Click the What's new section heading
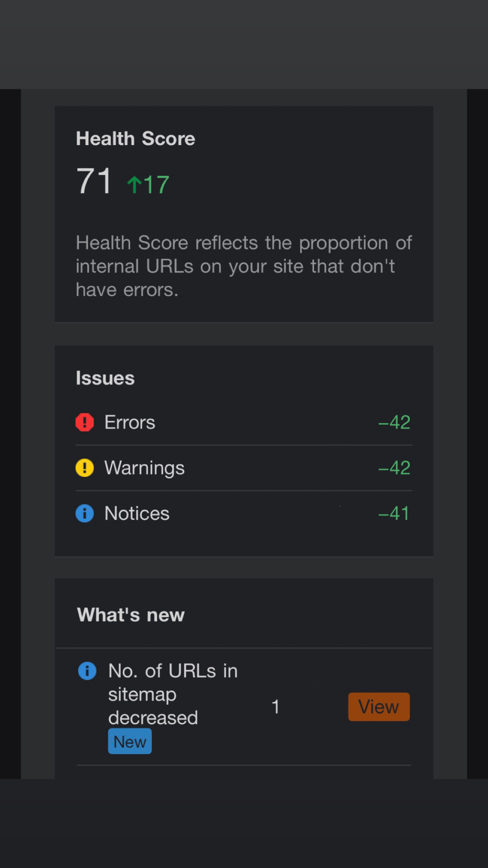This screenshot has height=868, width=488. pyautogui.click(x=131, y=615)
